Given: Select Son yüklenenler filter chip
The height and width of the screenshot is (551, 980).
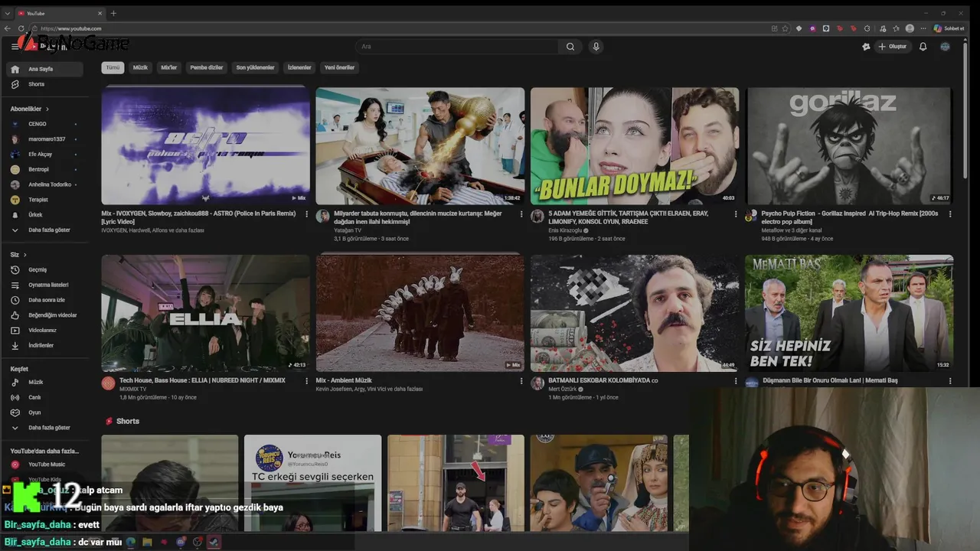Looking at the screenshot, I should 255,67.
